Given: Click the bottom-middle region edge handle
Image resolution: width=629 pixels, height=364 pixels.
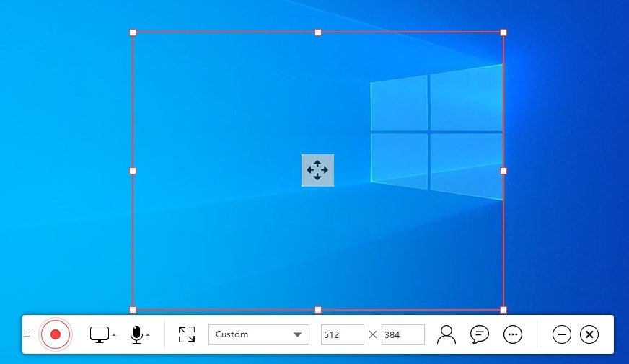Looking at the screenshot, I should (x=318, y=310).
